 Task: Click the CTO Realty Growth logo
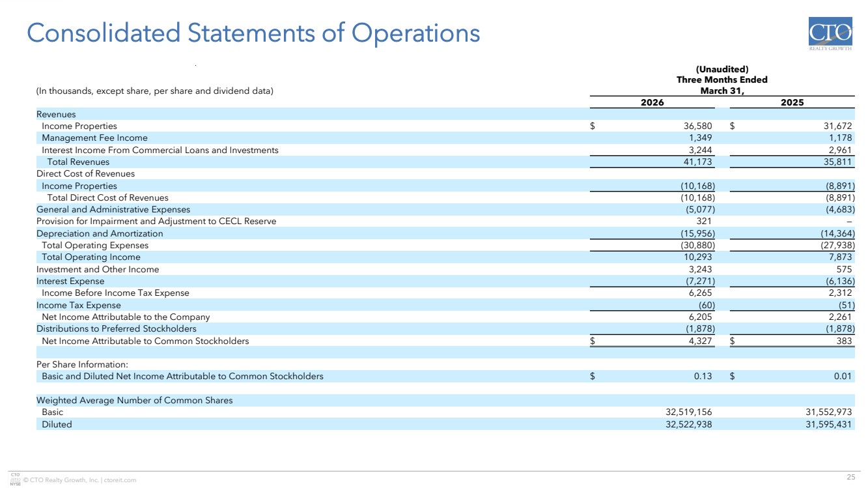[x=830, y=36]
